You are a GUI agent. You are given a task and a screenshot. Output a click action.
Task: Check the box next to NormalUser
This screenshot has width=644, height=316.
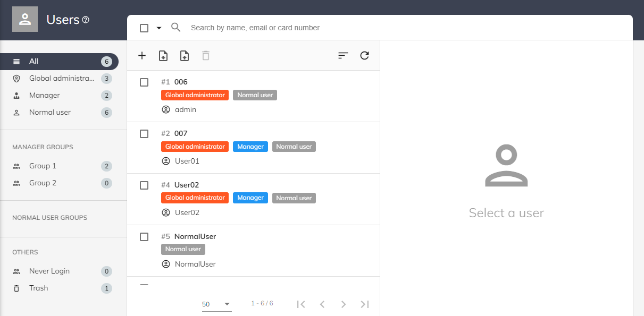click(144, 237)
